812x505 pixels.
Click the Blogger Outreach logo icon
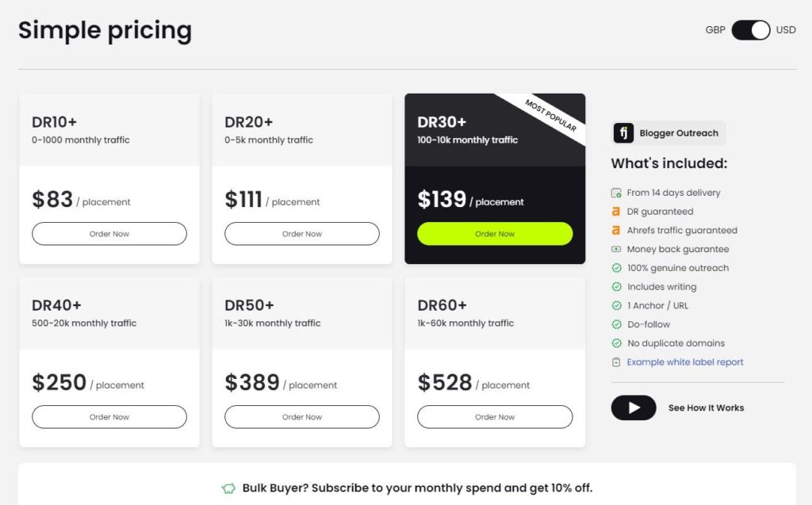point(623,133)
